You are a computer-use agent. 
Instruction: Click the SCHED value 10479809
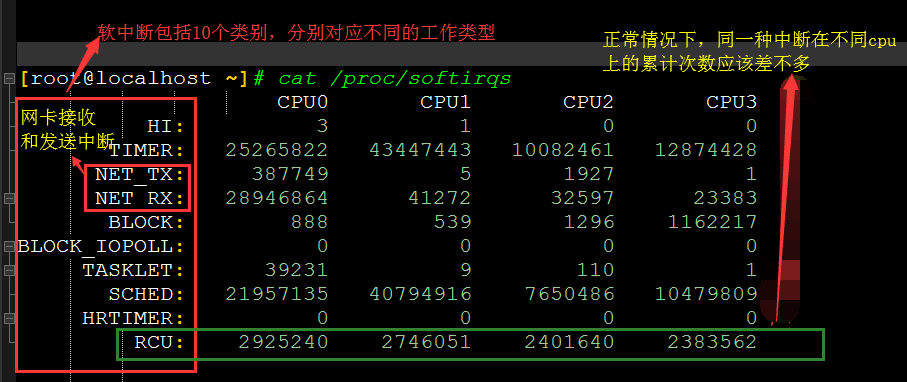(706, 295)
